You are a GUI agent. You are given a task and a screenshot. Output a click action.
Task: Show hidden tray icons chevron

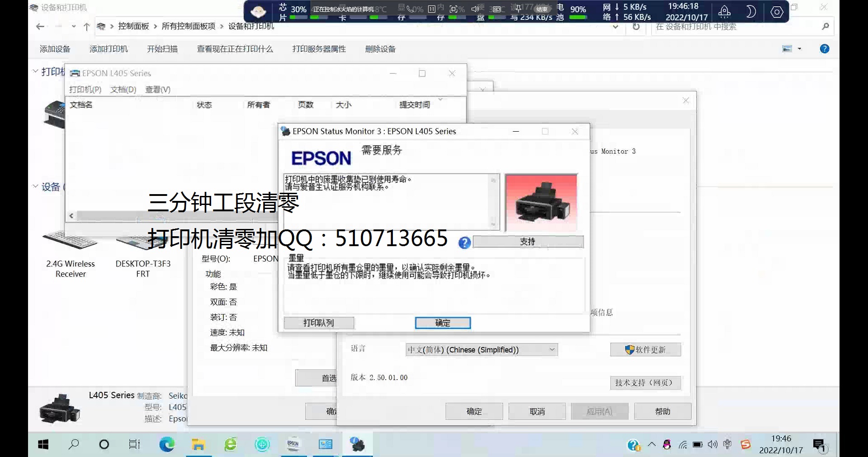click(651, 444)
